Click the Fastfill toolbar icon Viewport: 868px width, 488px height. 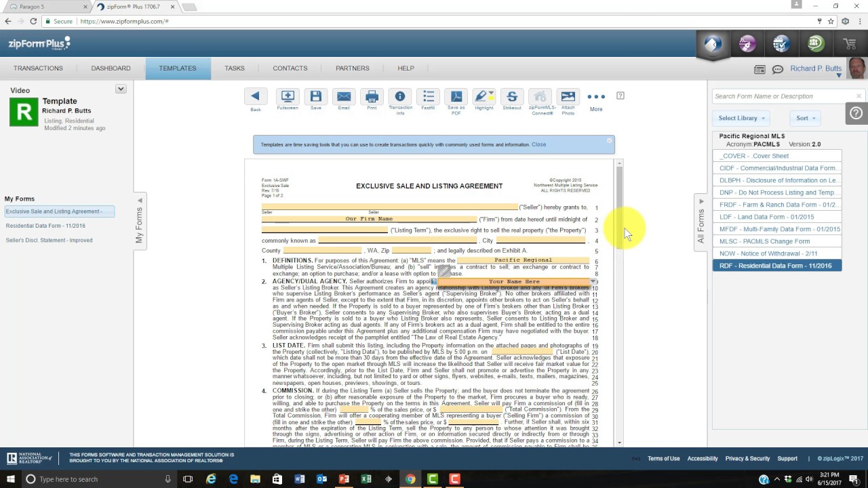(428, 96)
